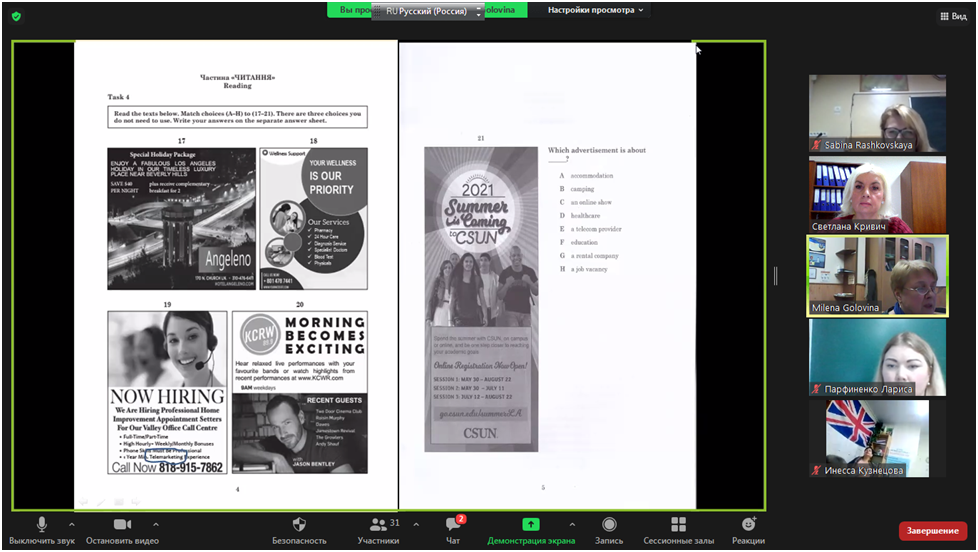
Task: Click the CSUN Summer 2021 advertisement
Action: pyautogui.click(x=481, y=299)
